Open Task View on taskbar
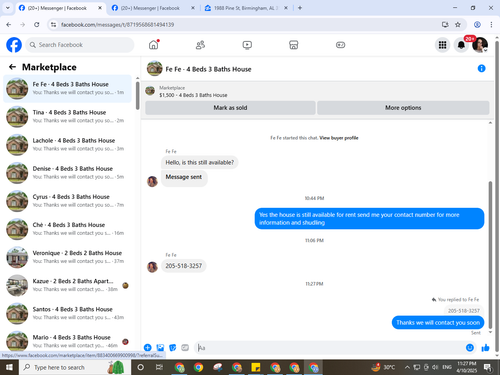This screenshot has height=375, width=500. pos(159,367)
